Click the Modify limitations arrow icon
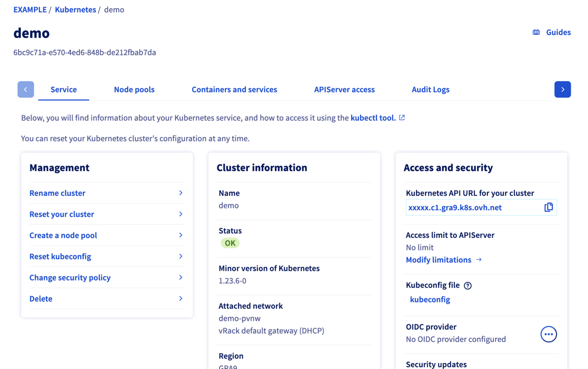 [x=479, y=260]
